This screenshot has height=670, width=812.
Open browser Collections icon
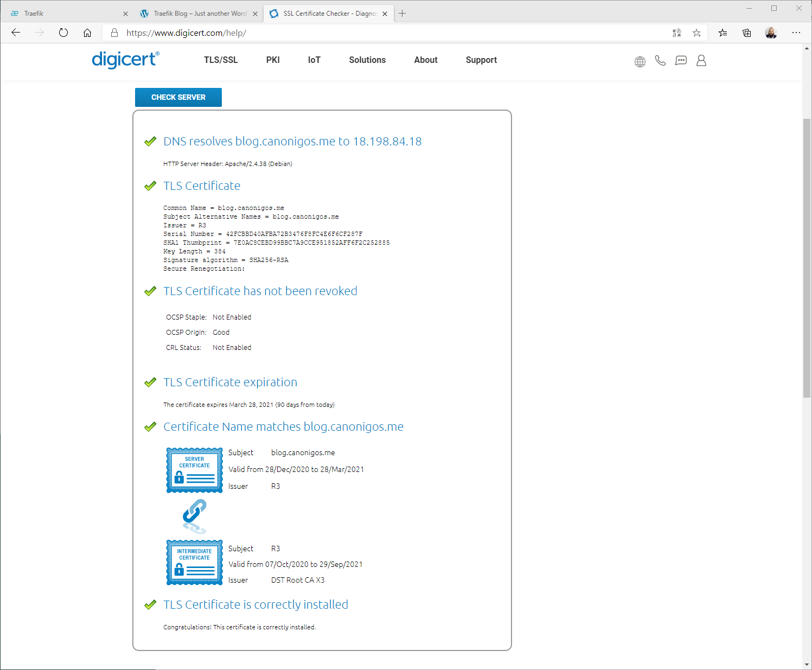click(x=747, y=33)
